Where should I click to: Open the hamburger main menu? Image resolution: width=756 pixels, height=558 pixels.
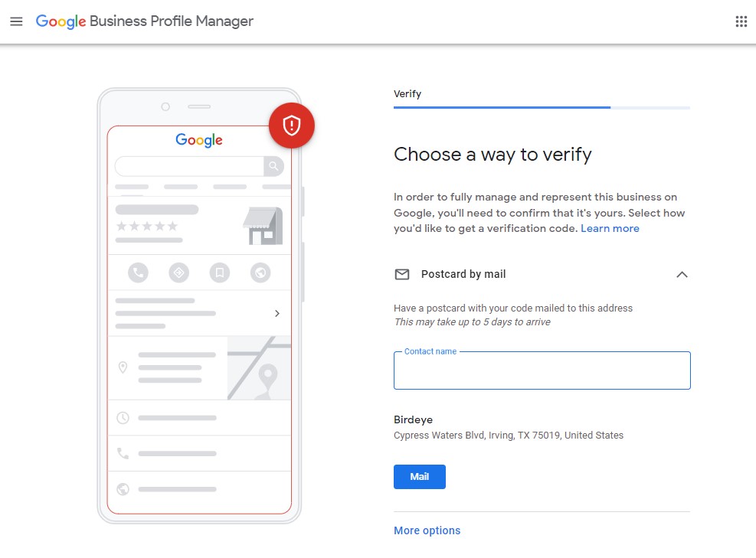tap(16, 21)
